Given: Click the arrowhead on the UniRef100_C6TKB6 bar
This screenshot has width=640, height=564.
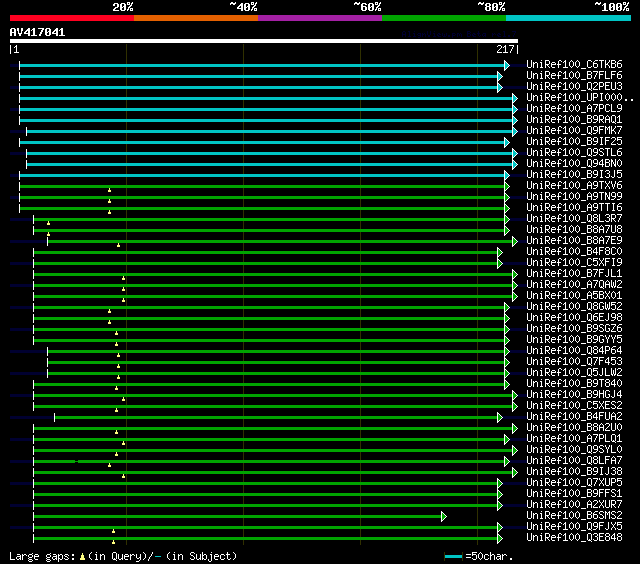Looking at the screenshot, I should point(507,65).
